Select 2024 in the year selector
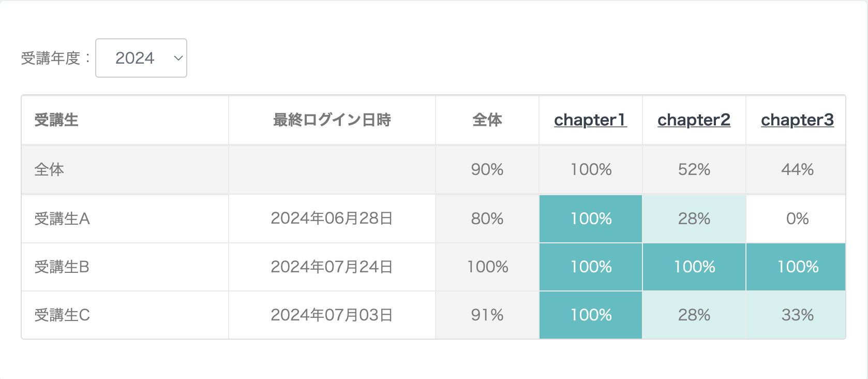Viewport: 868px width, 379px height. [x=134, y=58]
